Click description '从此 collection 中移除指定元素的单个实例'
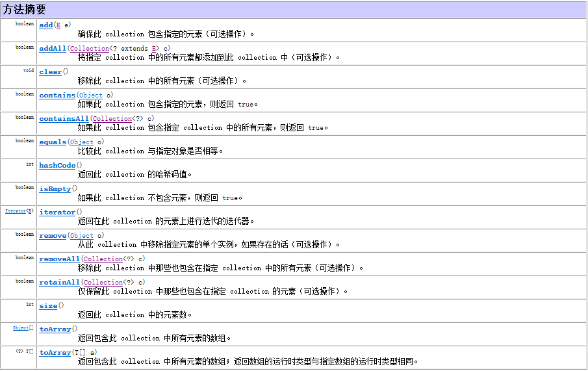The image size is (588, 371). tap(156, 244)
